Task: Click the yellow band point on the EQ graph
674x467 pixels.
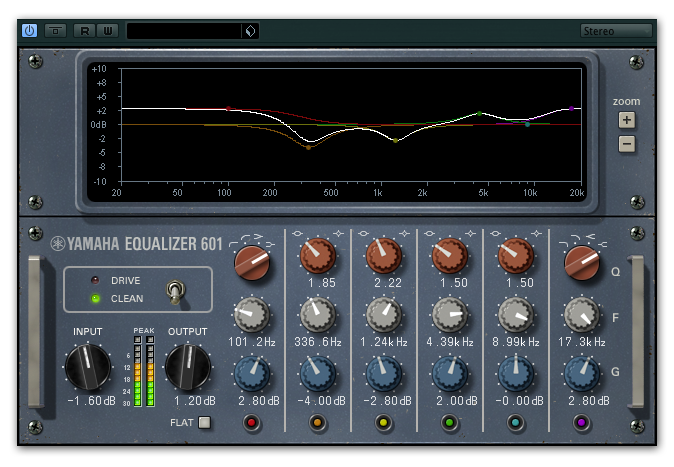Action: coord(395,140)
